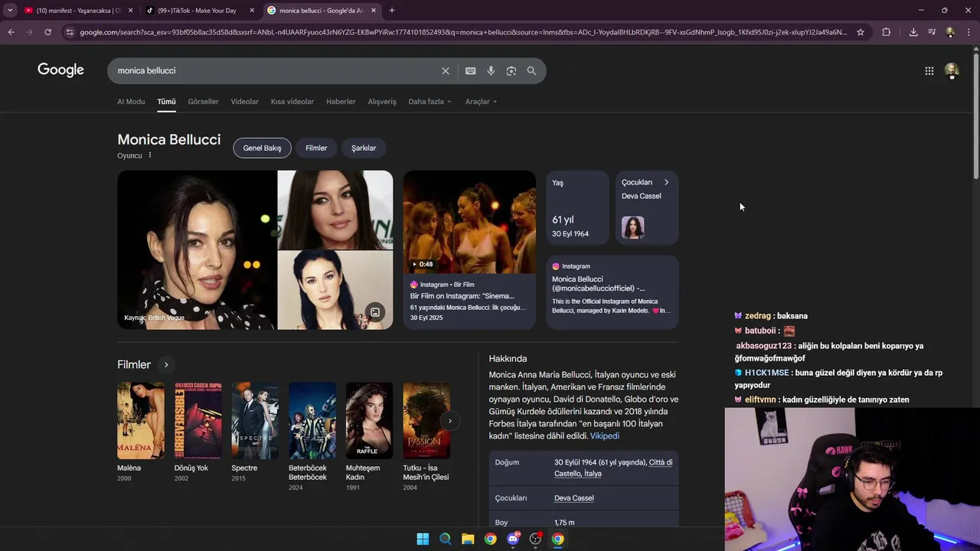Start voice search with microphone icon

(x=491, y=70)
